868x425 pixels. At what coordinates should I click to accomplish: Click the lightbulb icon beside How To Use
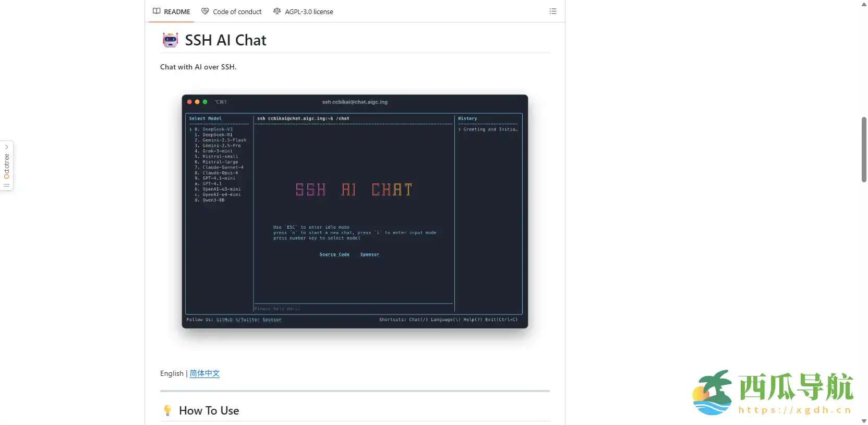pyautogui.click(x=167, y=410)
